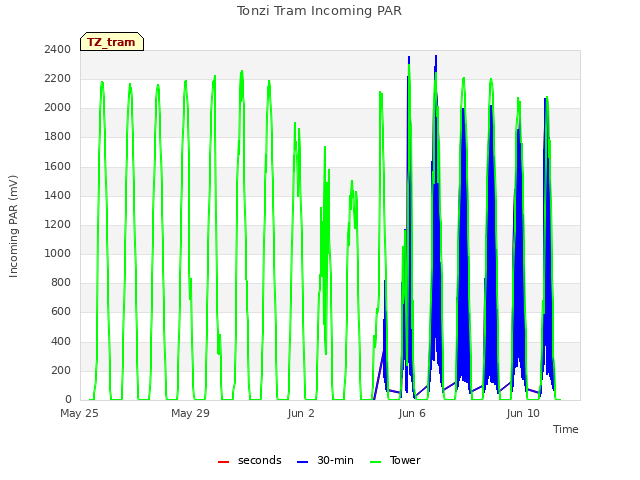Click the Jun 6 date tick label
Viewport: 640px width, 480px height.
tap(412, 413)
